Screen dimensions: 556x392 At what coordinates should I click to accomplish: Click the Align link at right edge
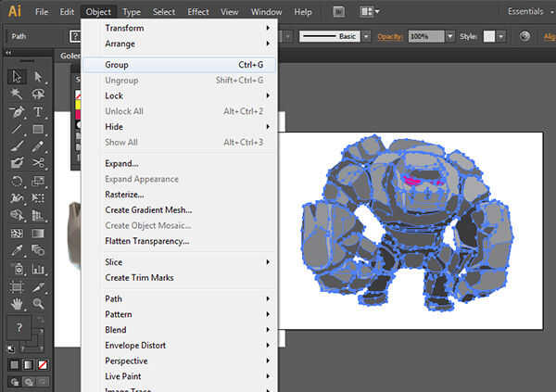[550, 36]
